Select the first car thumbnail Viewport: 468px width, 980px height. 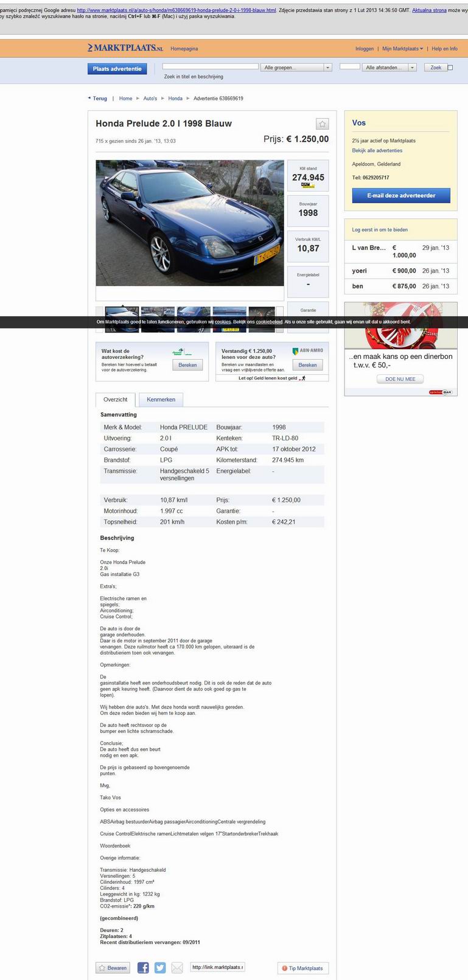tap(122, 319)
